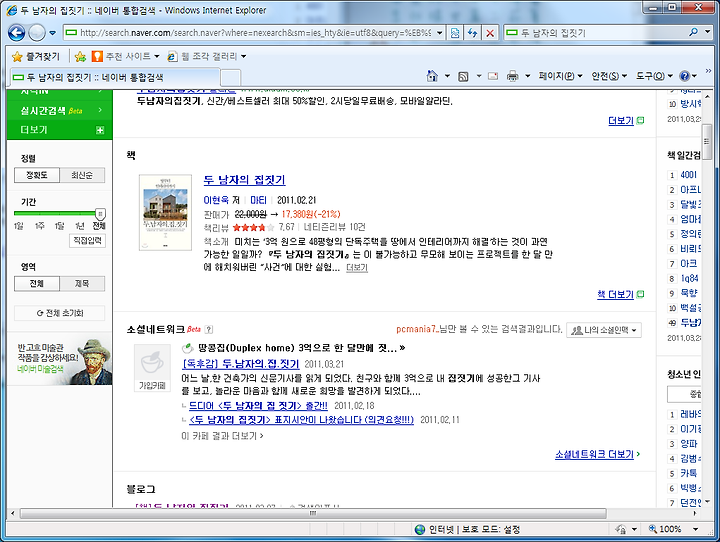The width and height of the screenshot is (720, 542).
Task: Click the help question icon beside 소셜네트워크 Beta
Action: (x=209, y=329)
